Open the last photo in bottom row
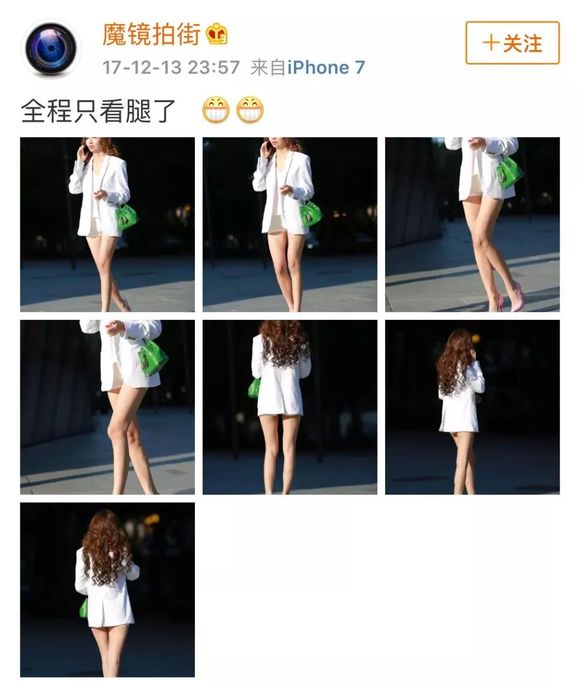The height and width of the screenshot is (682, 580). (107, 590)
